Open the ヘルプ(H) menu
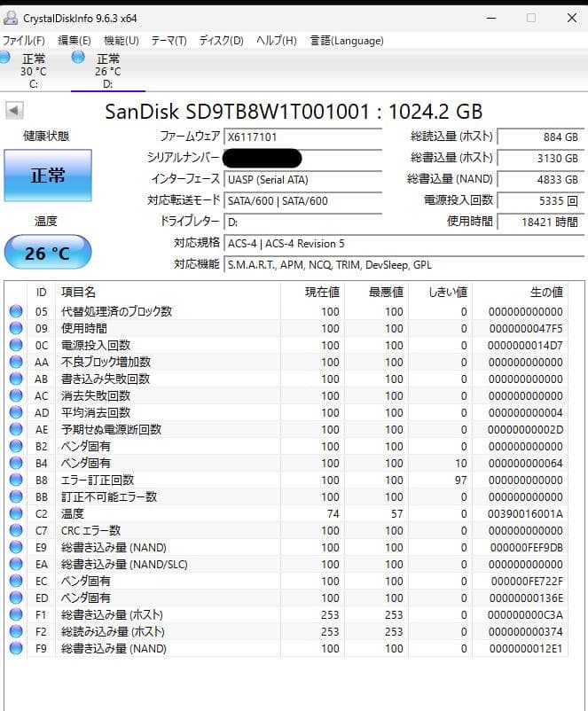The height and width of the screenshot is (711, 588). (x=277, y=41)
